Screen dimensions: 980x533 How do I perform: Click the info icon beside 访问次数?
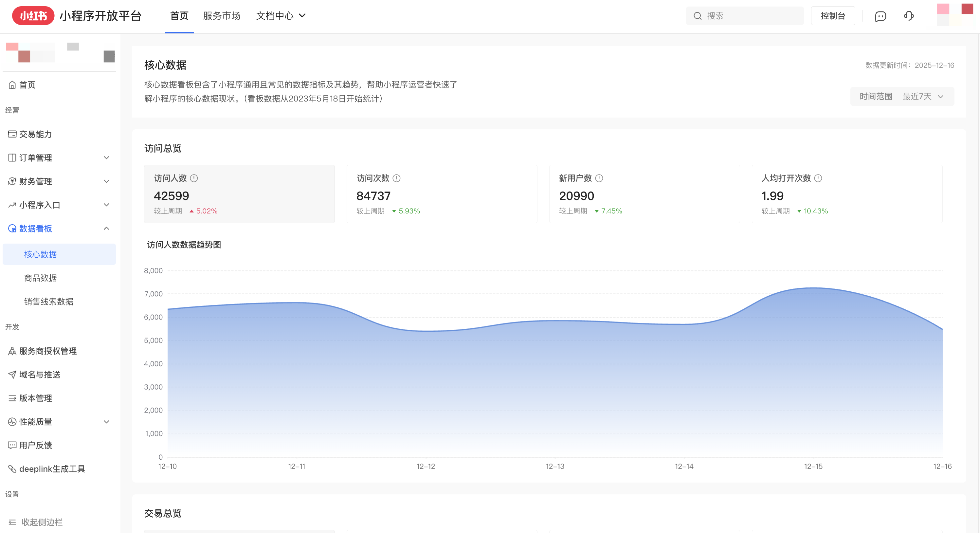(x=396, y=178)
